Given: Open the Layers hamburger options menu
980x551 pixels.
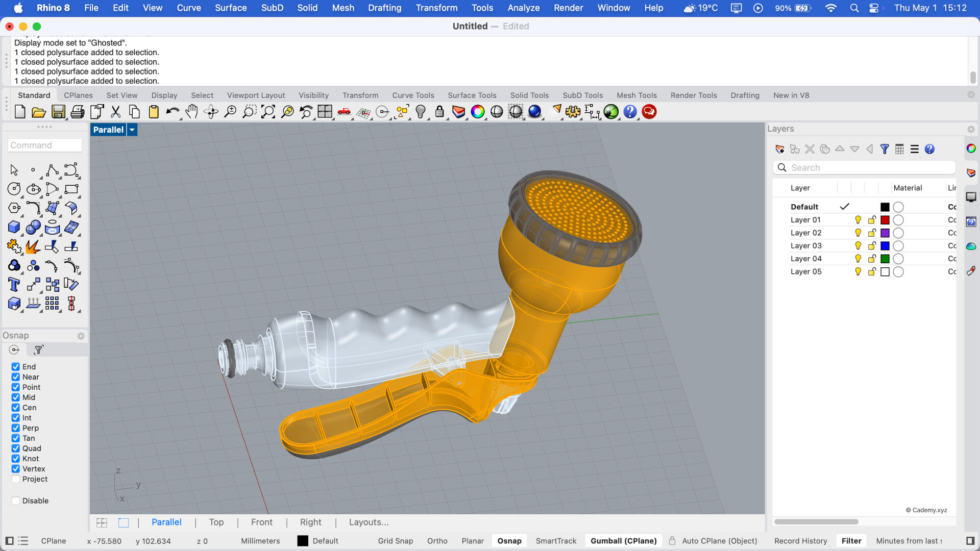Looking at the screenshot, I should tap(915, 149).
